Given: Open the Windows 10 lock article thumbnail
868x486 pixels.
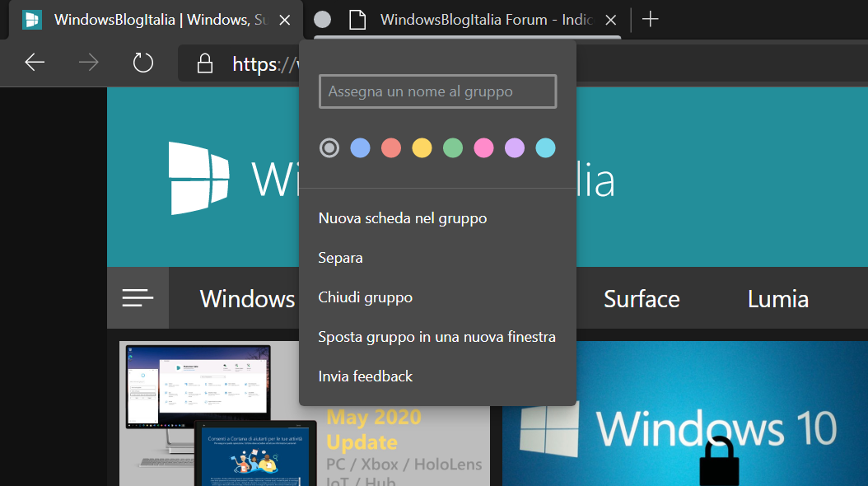Looking at the screenshot, I should tap(685, 414).
